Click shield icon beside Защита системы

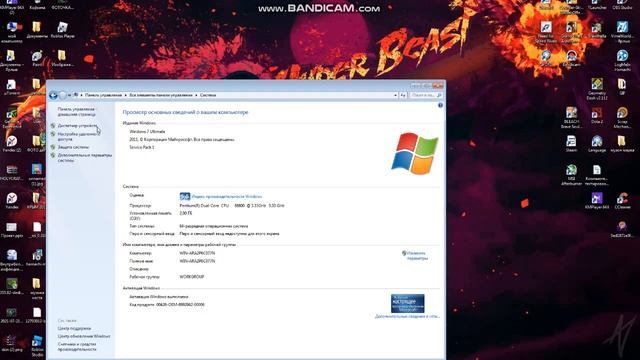53,147
